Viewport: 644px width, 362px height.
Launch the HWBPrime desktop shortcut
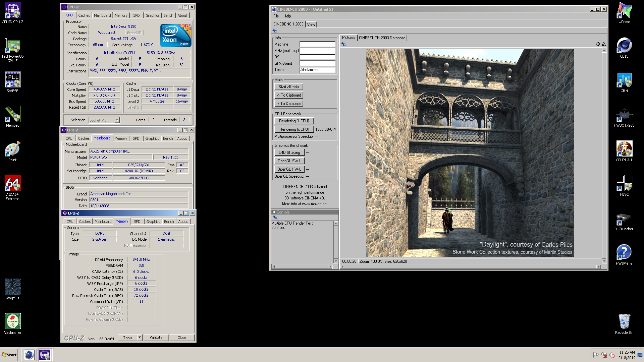coord(624,255)
